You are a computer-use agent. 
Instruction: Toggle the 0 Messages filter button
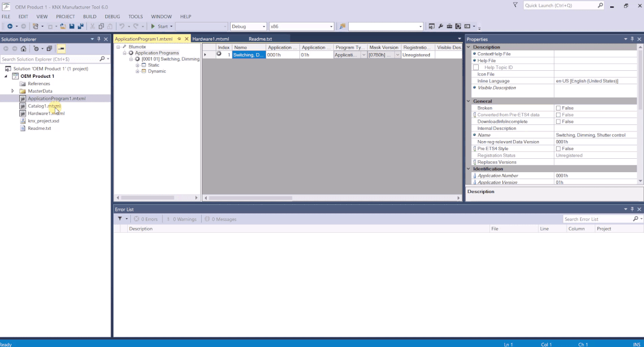pyautogui.click(x=220, y=219)
